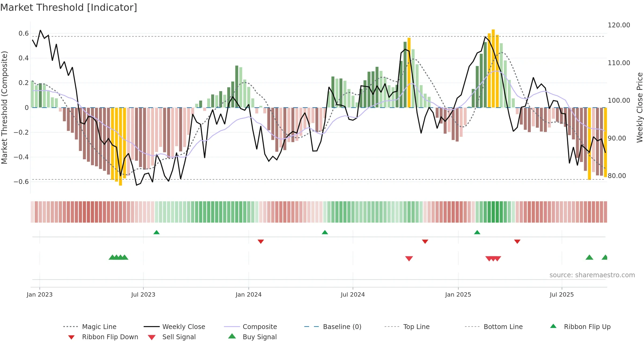The width and height of the screenshot is (644, 362).
Task: Click the Market Threshold [Indicator] title
Action: tap(69, 8)
